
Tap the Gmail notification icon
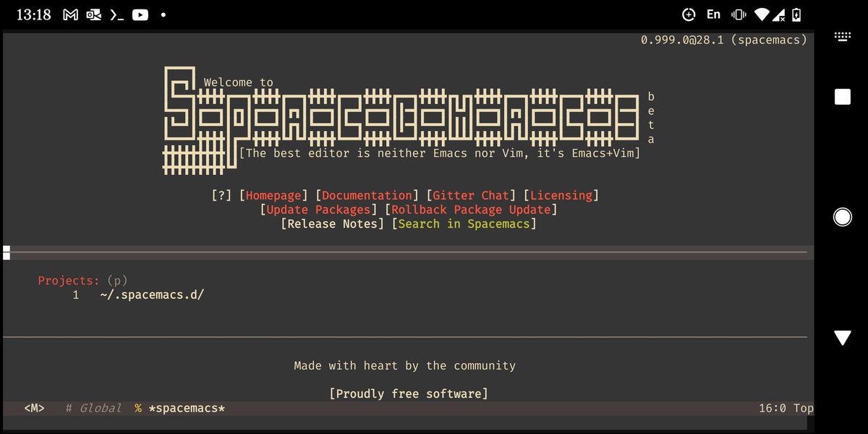[70, 14]
